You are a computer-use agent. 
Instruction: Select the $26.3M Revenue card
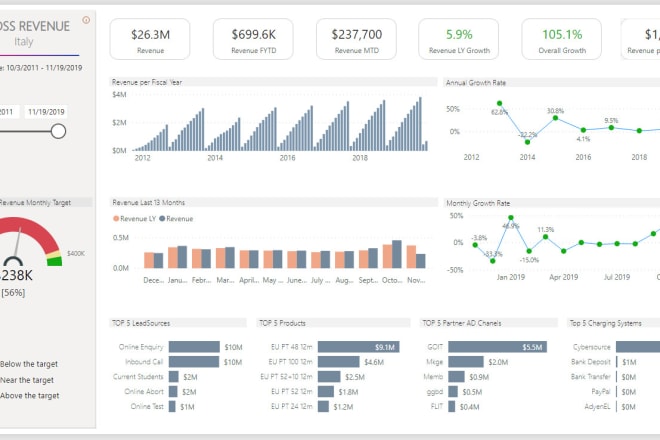(150, 39)
